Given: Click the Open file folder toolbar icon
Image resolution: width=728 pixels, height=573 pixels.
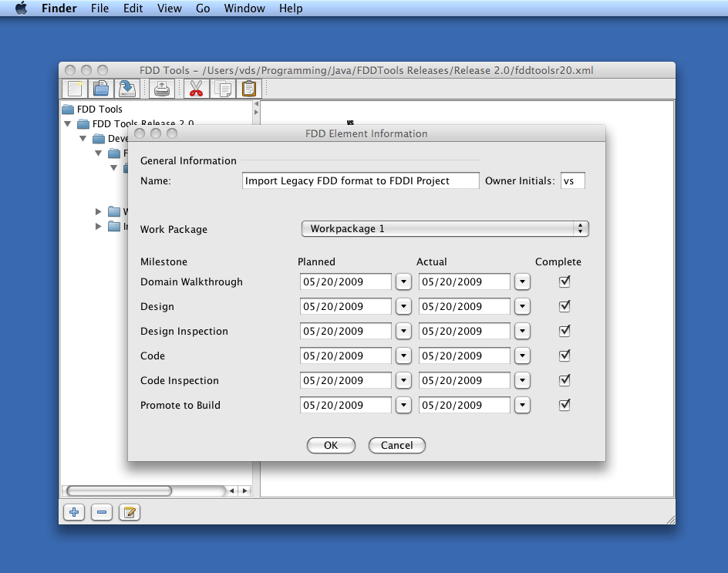Looking at the screenshot, I should [101, 89].
